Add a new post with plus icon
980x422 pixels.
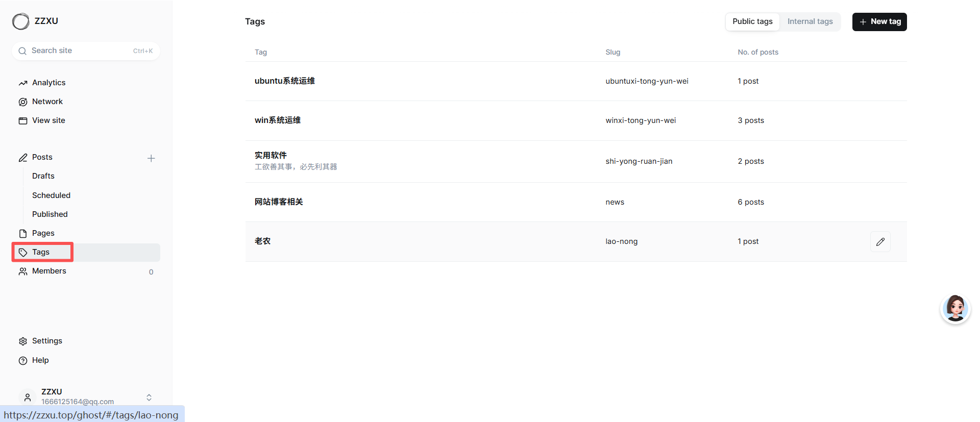tap(151, 158)
